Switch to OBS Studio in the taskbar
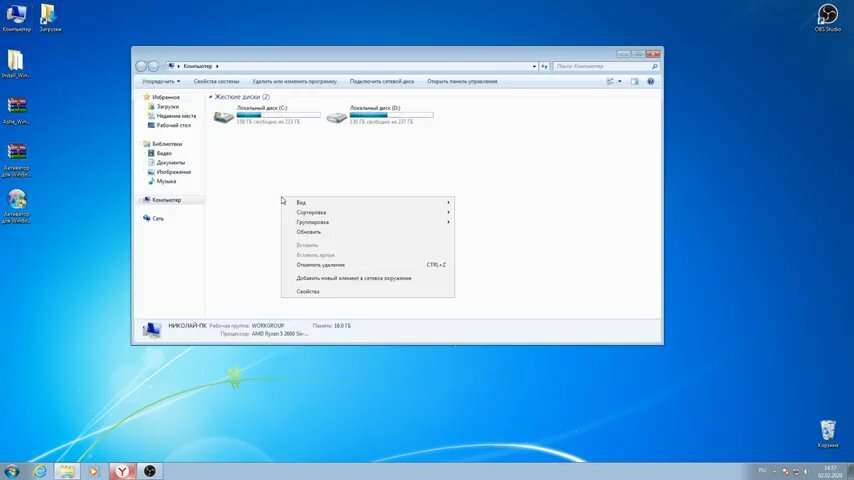Screen dimensions: 854x480 click(150, 471)
